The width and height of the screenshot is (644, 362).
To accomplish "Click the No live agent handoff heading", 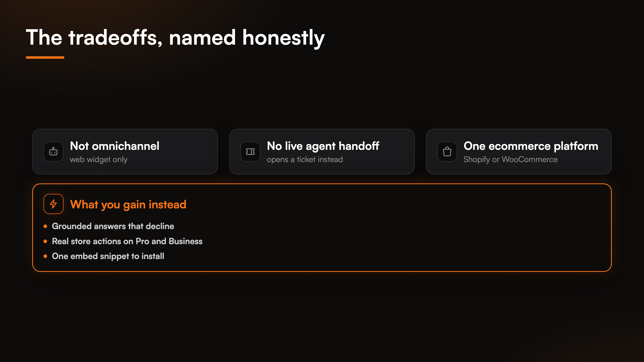I will click(x=323, y=146).
